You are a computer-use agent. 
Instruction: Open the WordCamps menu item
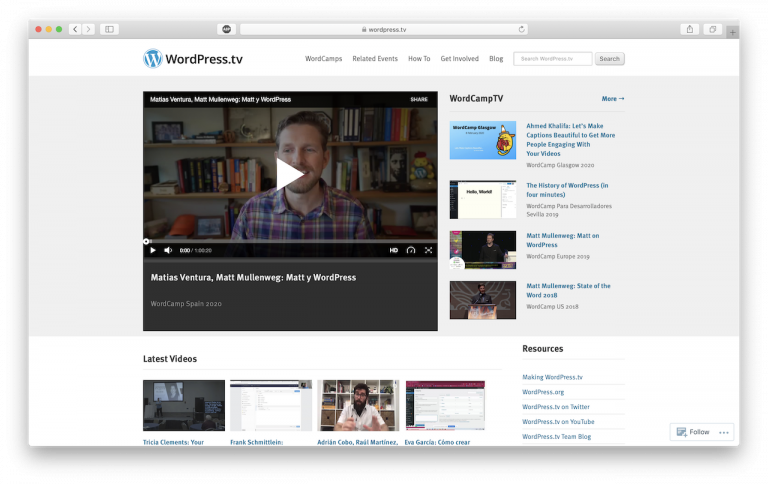pyautogui.click(x=323, y=59)
